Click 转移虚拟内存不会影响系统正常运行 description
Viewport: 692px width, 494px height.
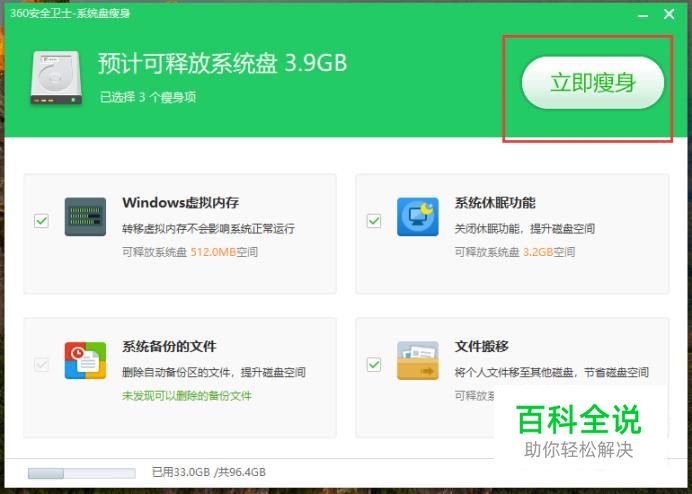(x=208, y=229)
